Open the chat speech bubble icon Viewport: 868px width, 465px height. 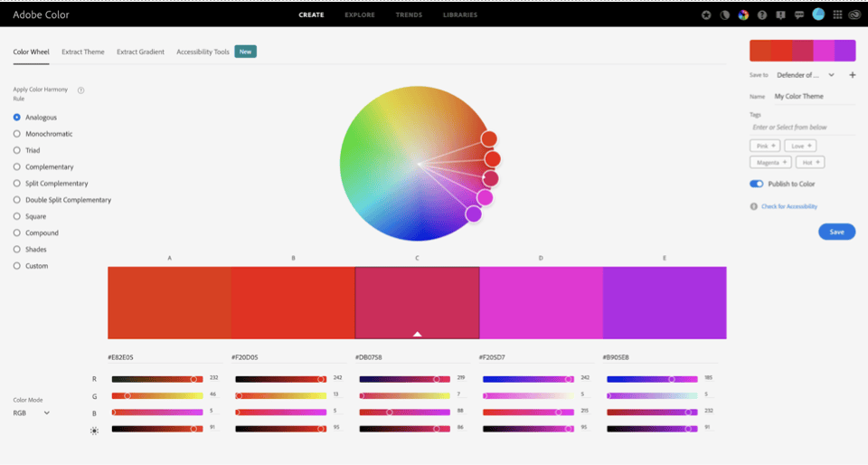pos(799,15)
